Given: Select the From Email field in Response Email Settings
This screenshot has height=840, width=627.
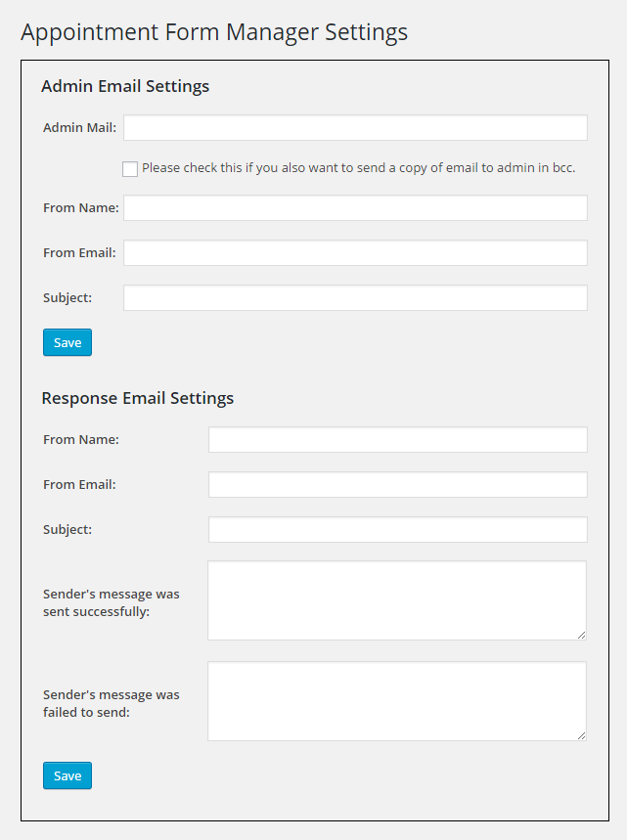Looking at the screenshot, I should (x=398, y=484).
